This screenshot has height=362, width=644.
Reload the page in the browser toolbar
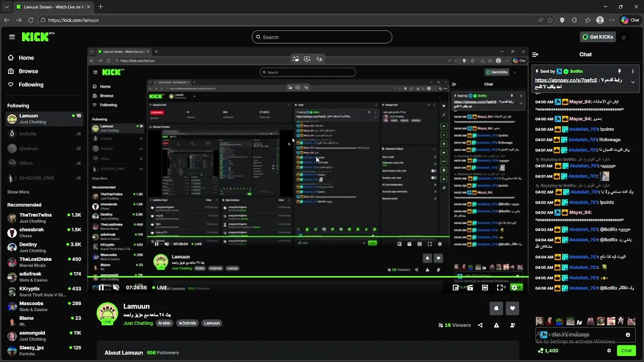pyautogui.click(x=31, y=20)
